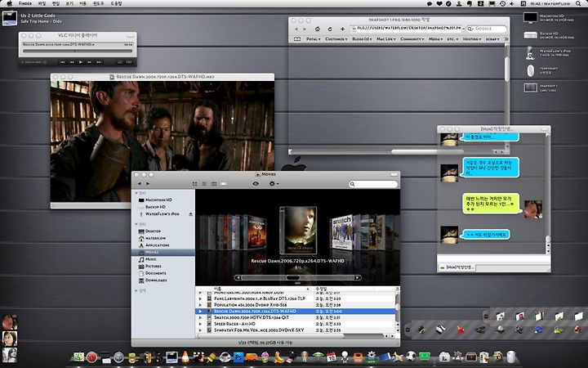
Task: Open Hosting bookmarks dropdown in Safari
Action: pos(472,39)
